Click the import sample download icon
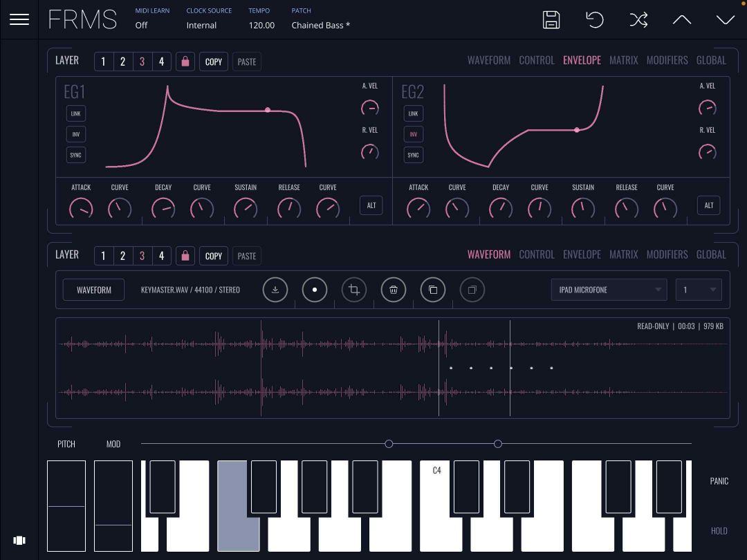The height and width of the screenshot is (560, 747). 275,290
